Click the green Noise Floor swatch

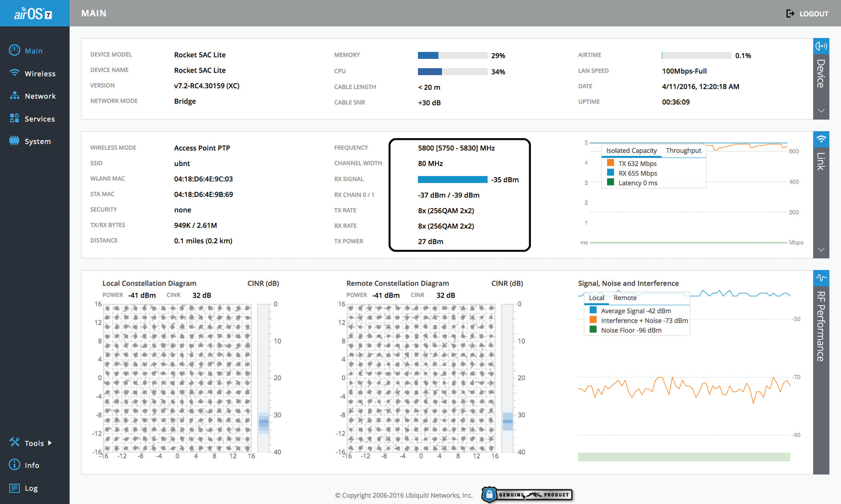593,330
